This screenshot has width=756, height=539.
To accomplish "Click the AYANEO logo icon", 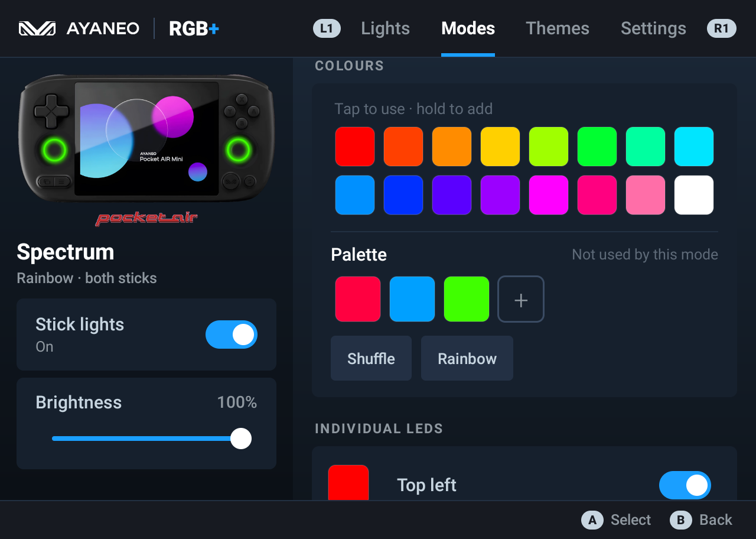I will click(37, 28).
